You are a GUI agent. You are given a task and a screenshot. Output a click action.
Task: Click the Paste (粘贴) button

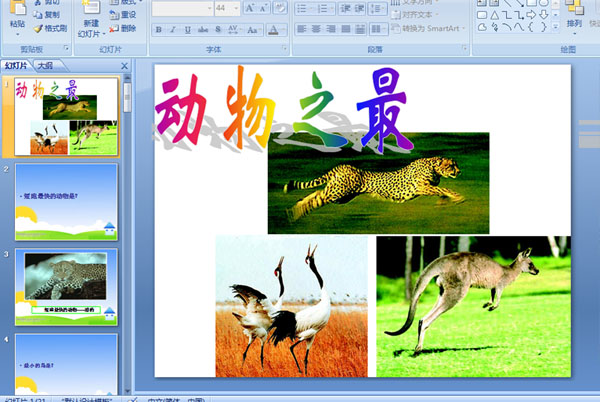(17, 17)
